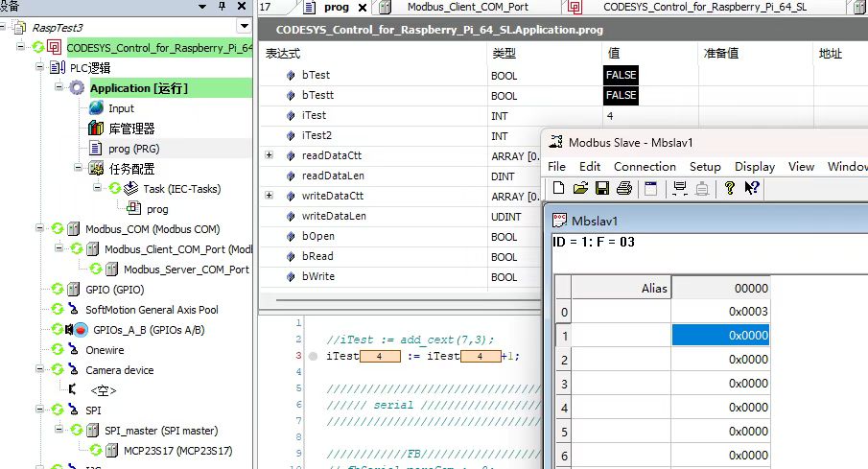Click bTest variable FALSE value
The width and height of the screenshot is (868, 469).
[621, 75]
